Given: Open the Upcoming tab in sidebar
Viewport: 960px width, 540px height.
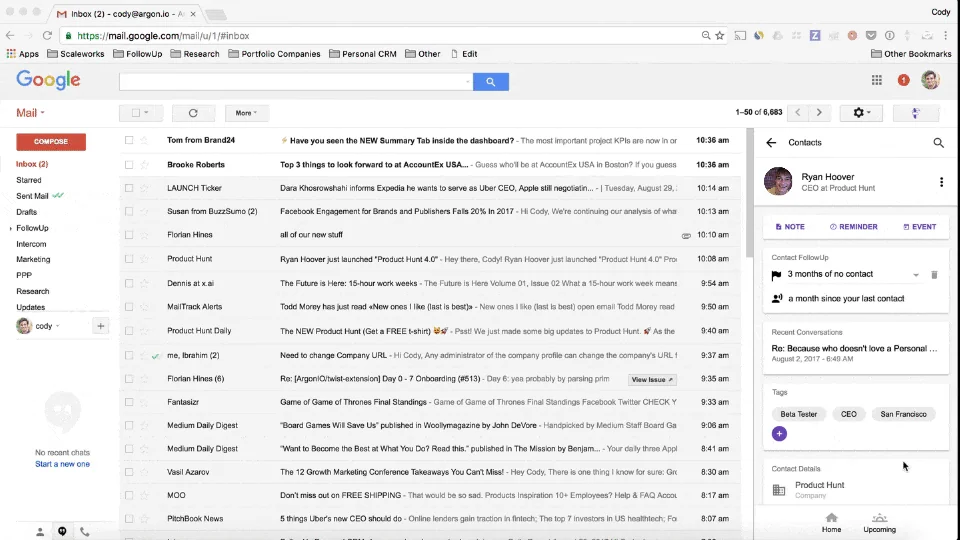Looking at the screenshot, I should coord(879,523).
